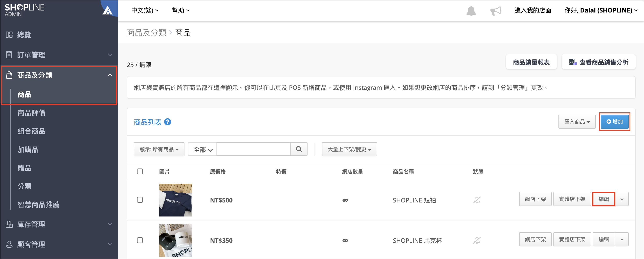
Task: Click 網店下架 for SHOPLINE 短袖
Action: 535,199
